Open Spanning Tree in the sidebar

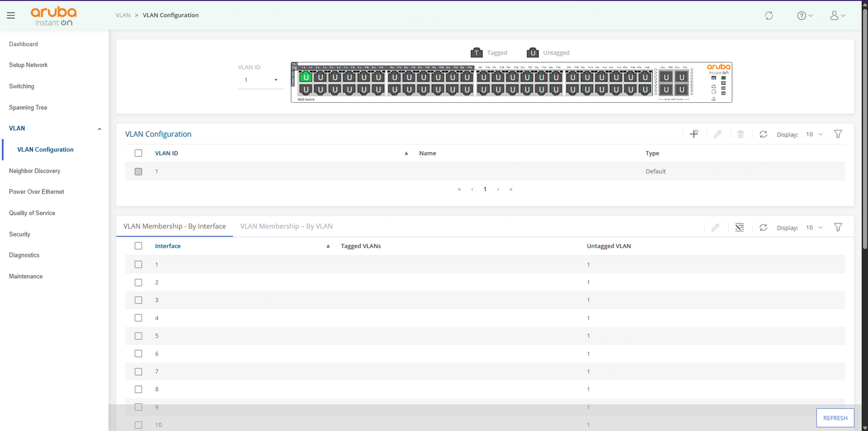tap(28, 108)
